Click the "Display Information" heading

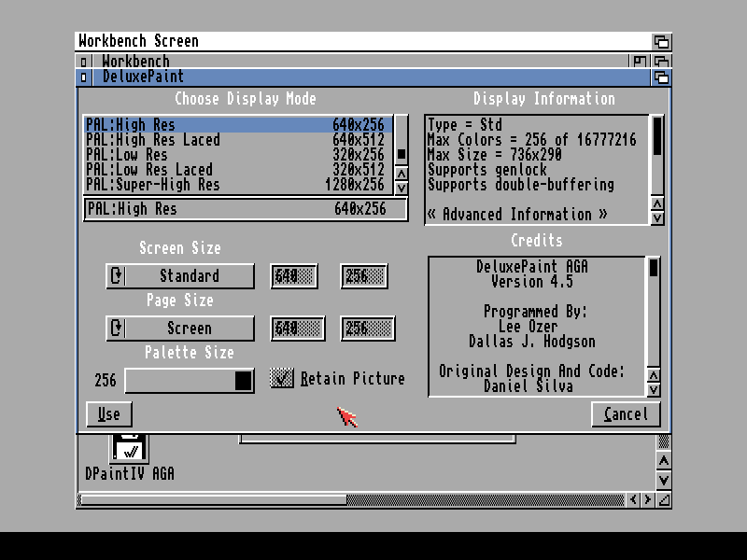(x=544, y=99)
